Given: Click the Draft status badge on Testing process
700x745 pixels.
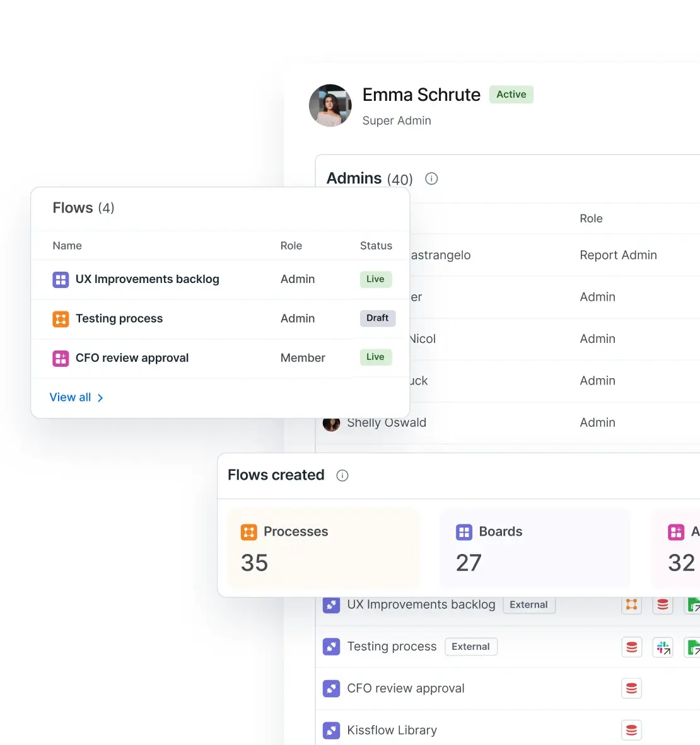Looking at the screenshot, I should tap(377, 318).
